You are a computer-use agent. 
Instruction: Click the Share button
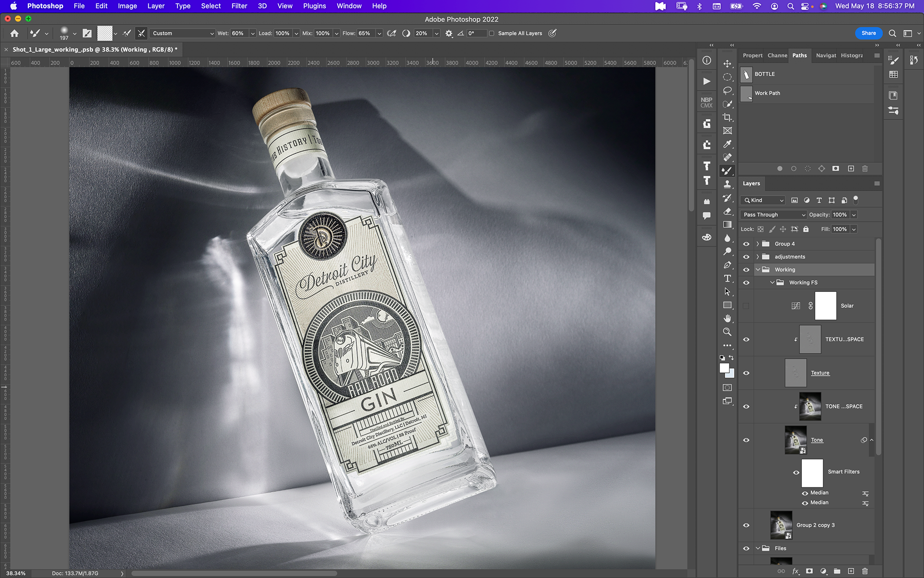point(869,33)
